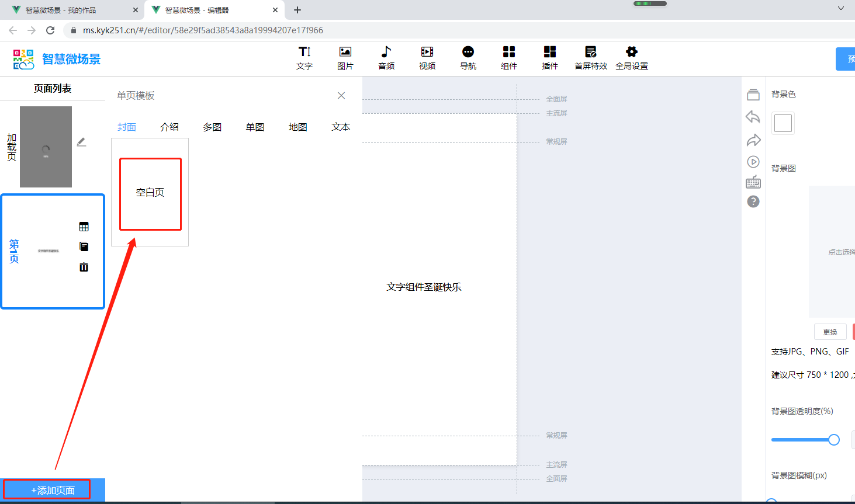Add audio with the 音频 icon
This screenshot has width=855, height=504.
[x=386, y=58]
